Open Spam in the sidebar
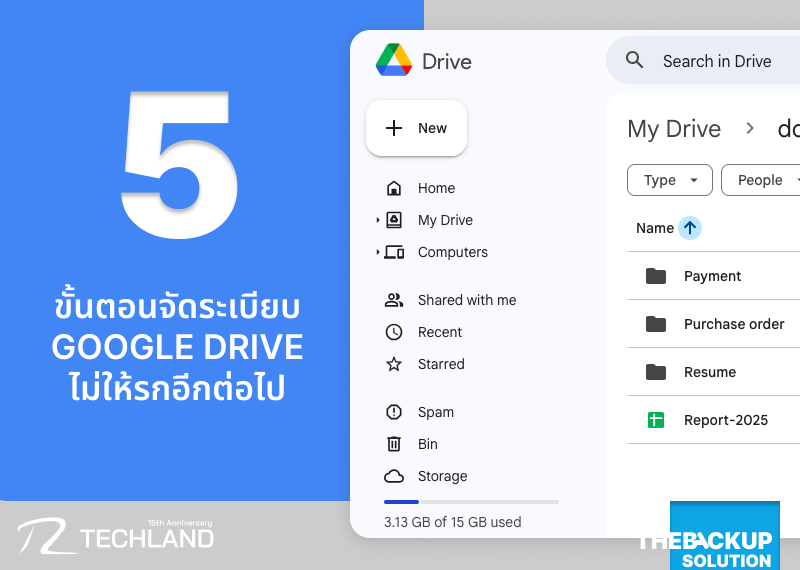 [436, 412]
